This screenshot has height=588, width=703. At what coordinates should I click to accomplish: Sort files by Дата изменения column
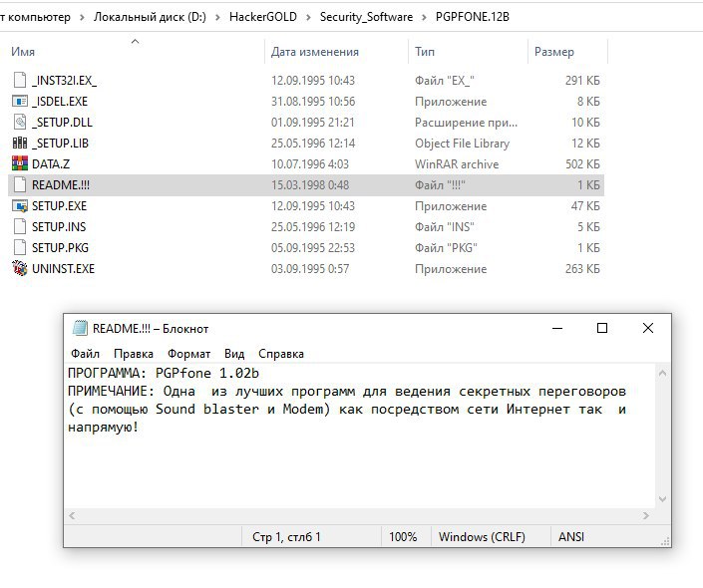coord(315,52)
